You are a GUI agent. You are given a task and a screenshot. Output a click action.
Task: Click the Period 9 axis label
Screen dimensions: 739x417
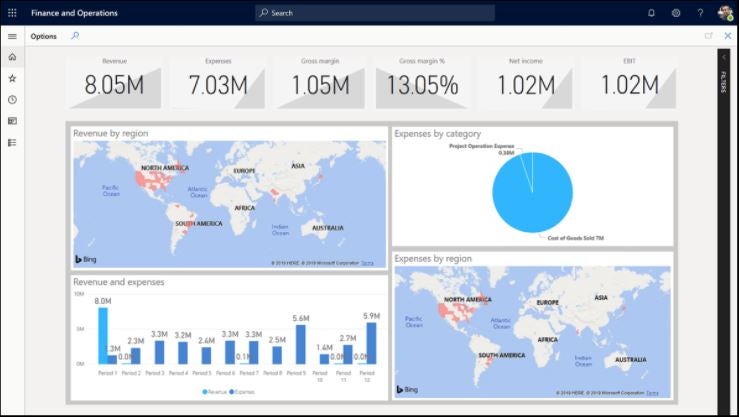click(296, 373)
